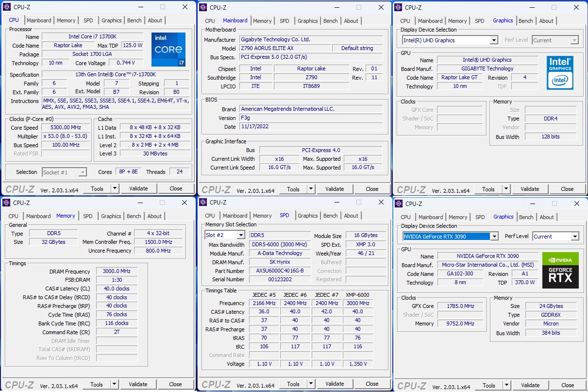The height and width of the screenshot is (392, 588).
Task: Expand the Tools dropdown arrow in the Mainboard window
Action: pos(311,189)
